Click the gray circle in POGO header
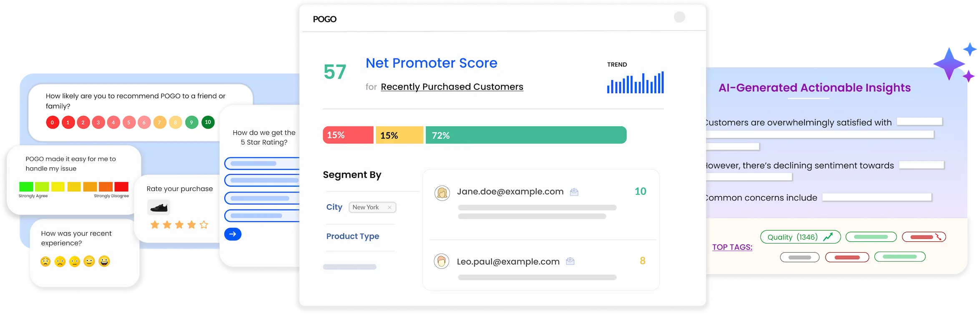 point(679,17)
